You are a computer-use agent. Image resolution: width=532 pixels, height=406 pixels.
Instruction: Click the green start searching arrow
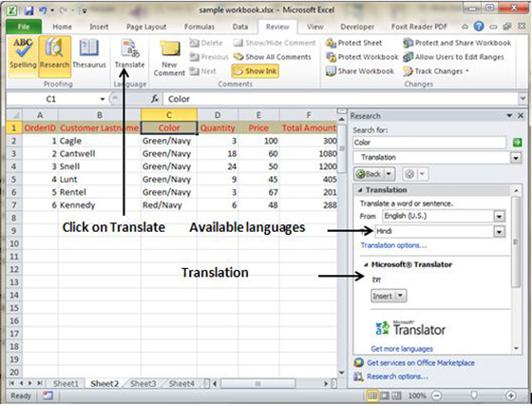pos(517,143)
